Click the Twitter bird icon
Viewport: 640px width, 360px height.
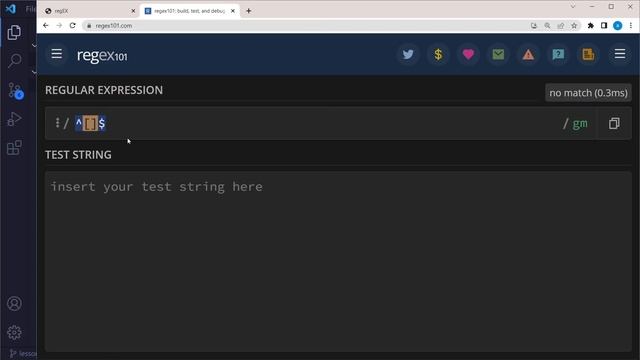pos(408,54)
